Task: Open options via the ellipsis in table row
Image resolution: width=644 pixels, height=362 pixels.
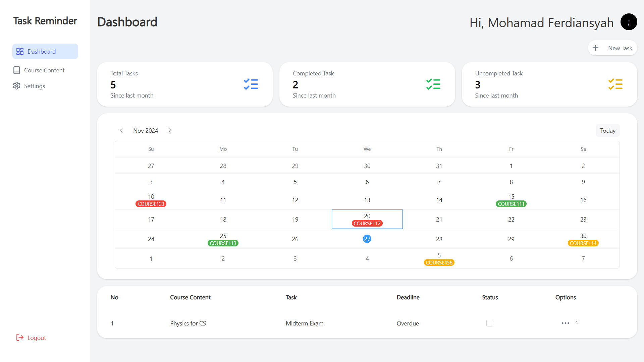Action: point(565,323)
